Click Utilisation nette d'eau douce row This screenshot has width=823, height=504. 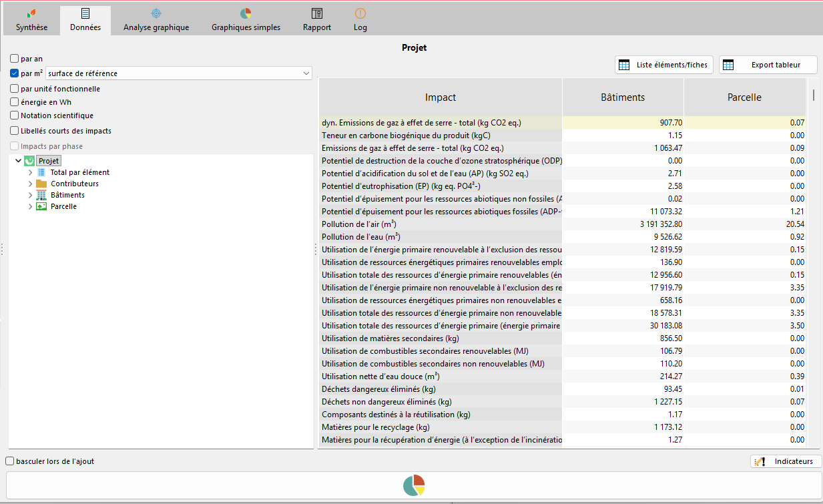562,376
